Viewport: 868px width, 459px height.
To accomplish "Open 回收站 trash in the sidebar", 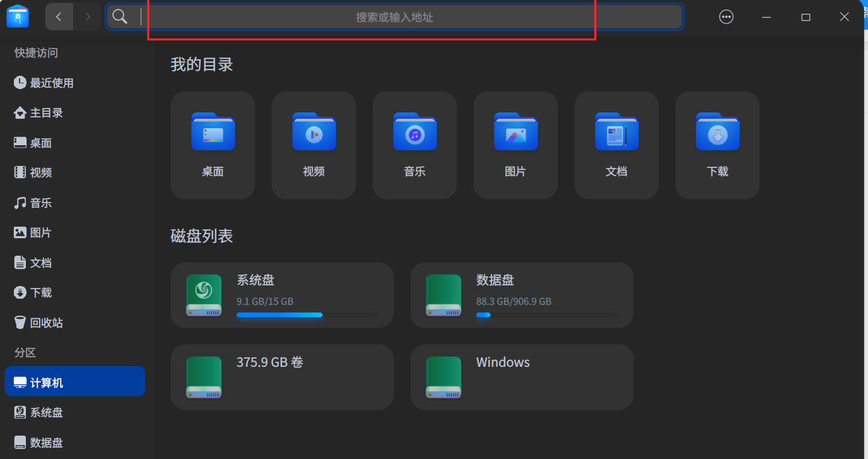I will (x=75, y=323).
